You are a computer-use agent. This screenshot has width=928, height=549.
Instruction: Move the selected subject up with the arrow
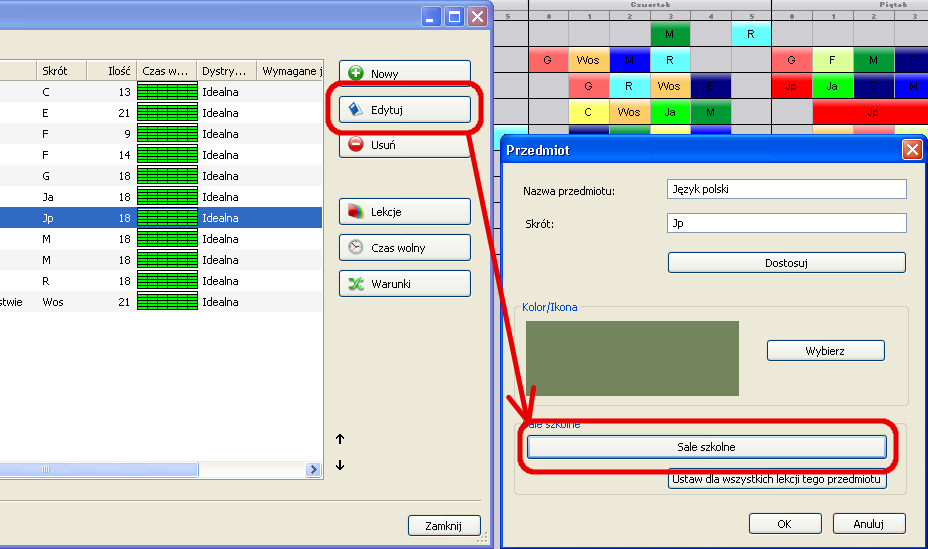pyautogui.click(x=340, y=439)
